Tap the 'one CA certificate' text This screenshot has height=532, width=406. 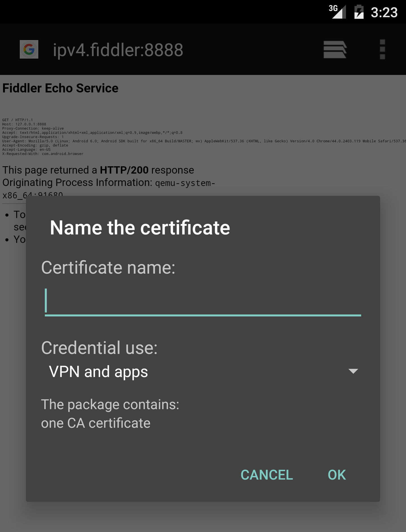(x=96, y=423)
